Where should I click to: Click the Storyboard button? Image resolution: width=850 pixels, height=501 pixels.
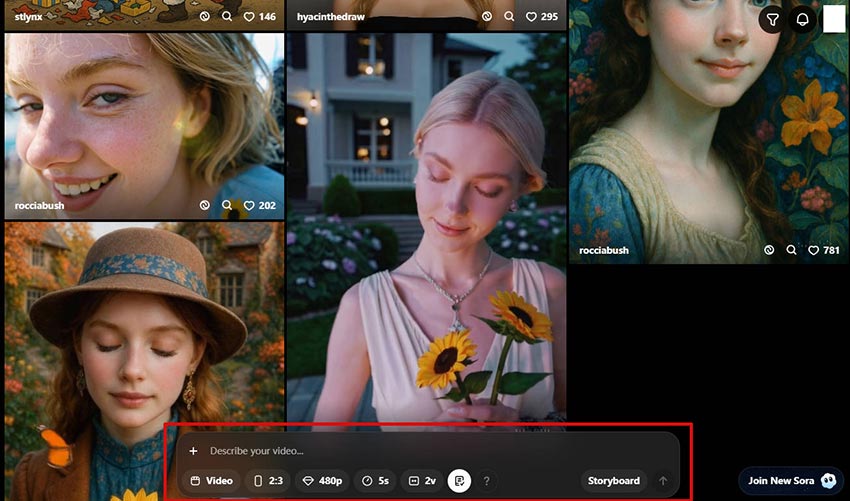pos(613,481)
